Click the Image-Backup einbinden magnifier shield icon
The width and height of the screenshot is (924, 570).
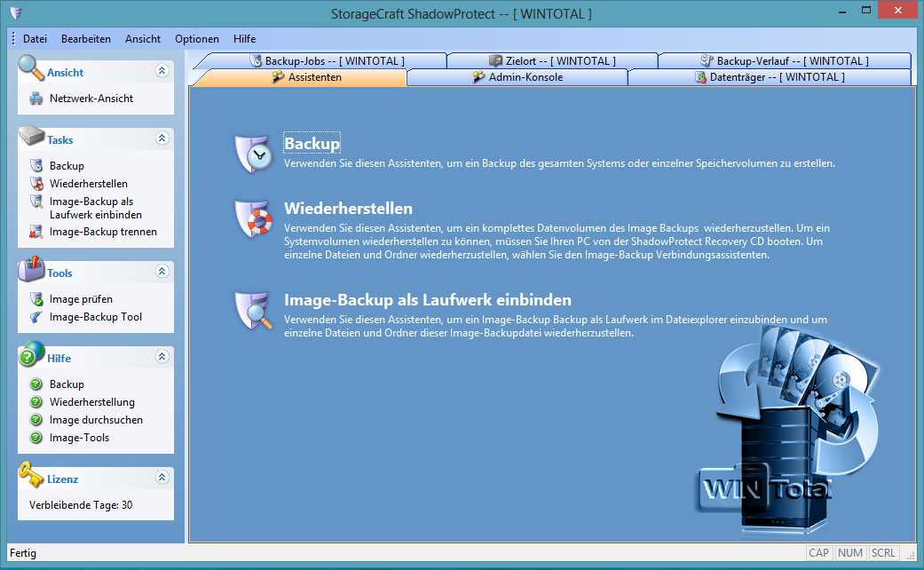254,311
